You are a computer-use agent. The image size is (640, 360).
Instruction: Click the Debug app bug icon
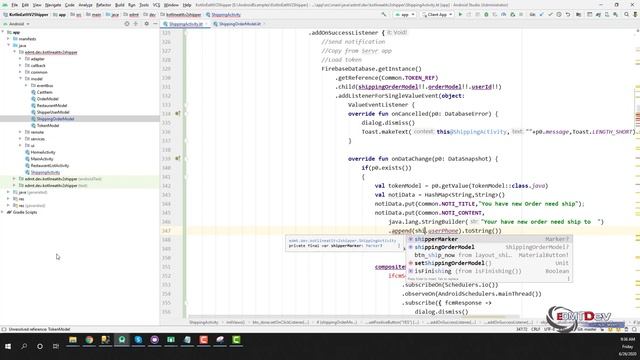[486, 14]
